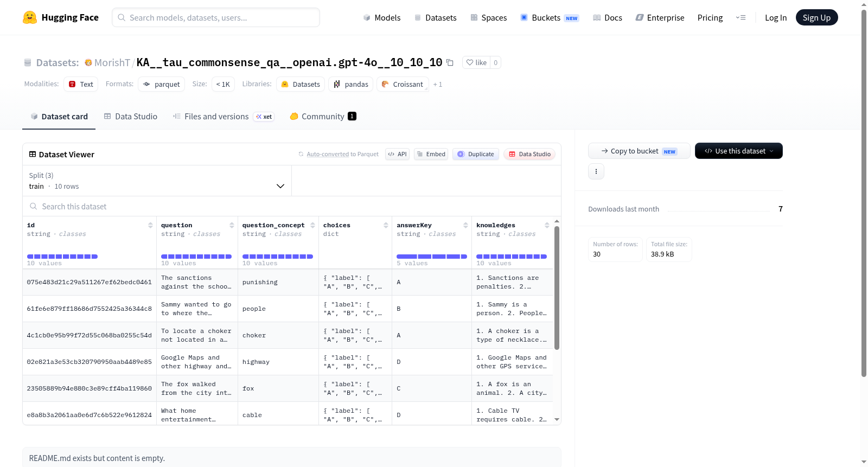Click the like heart button

coord(476,62)
